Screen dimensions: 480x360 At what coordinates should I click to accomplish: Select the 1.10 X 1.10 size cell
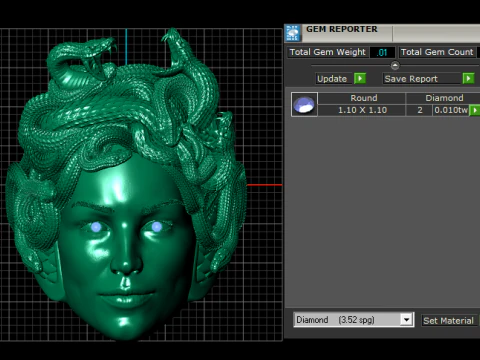(x=362, y=110)
